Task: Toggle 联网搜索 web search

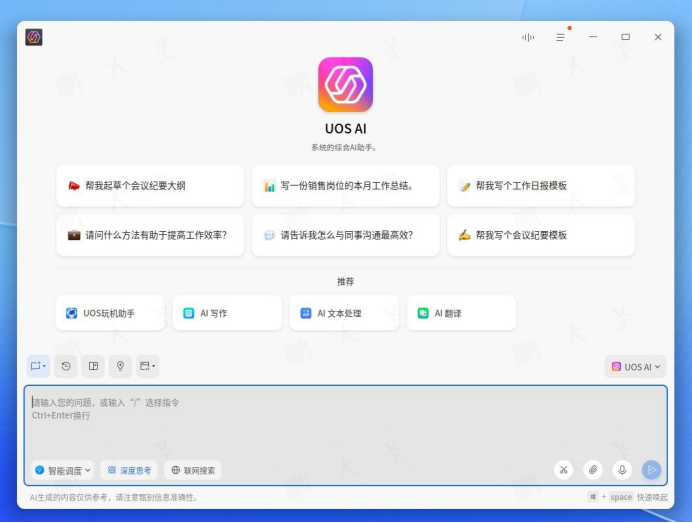Action: [193, 470]
